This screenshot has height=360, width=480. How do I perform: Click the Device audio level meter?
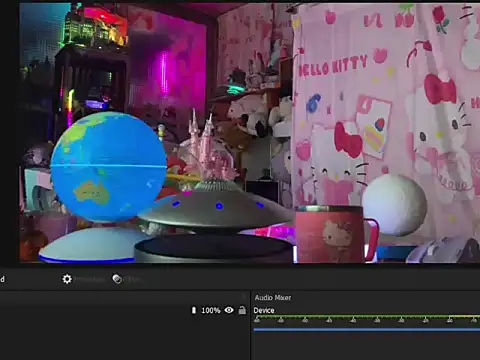click(x=367, y=316)
